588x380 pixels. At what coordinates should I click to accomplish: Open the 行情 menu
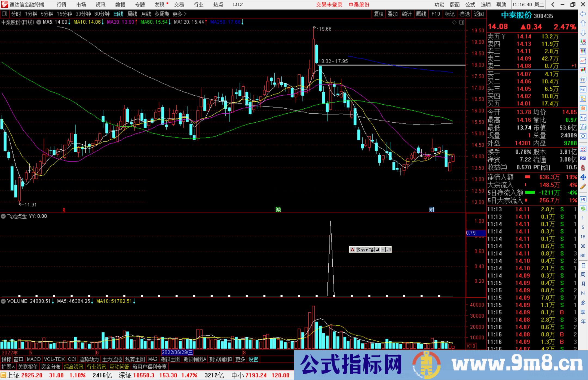[x=62, y=5]
